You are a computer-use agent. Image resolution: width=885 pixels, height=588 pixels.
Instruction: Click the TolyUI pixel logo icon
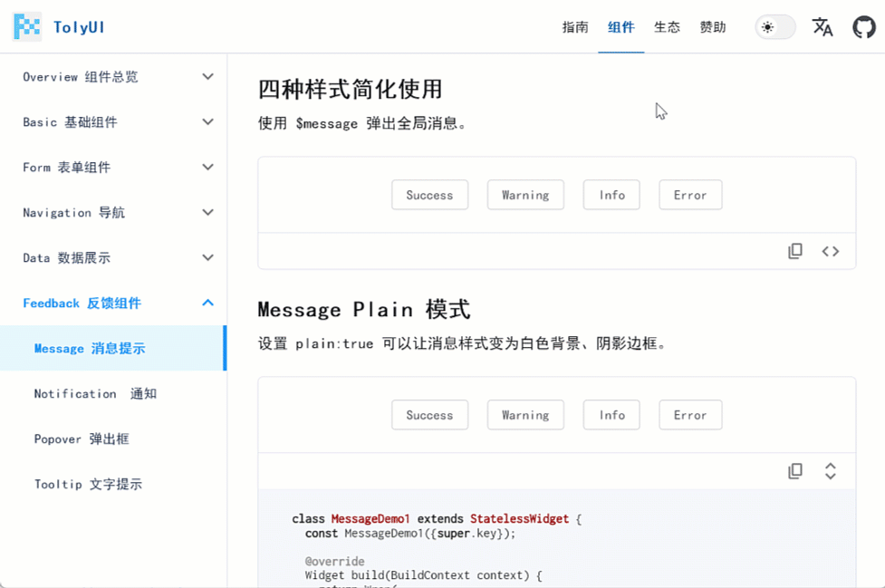(x=27, y=26)
